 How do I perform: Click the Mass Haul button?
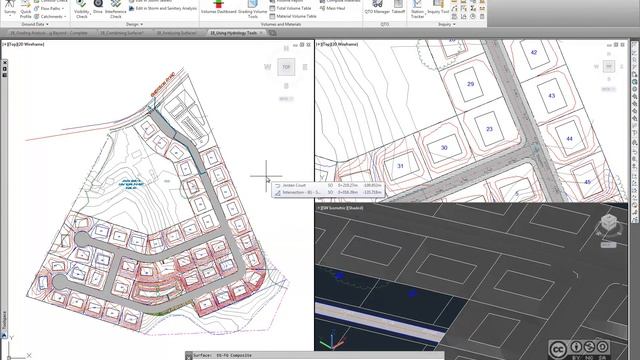coord(332,8)
